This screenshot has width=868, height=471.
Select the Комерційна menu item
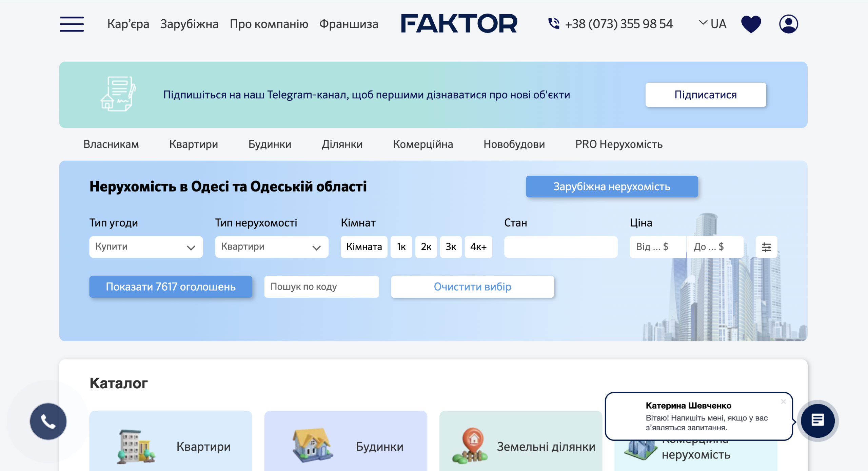[x=423, y=144]
